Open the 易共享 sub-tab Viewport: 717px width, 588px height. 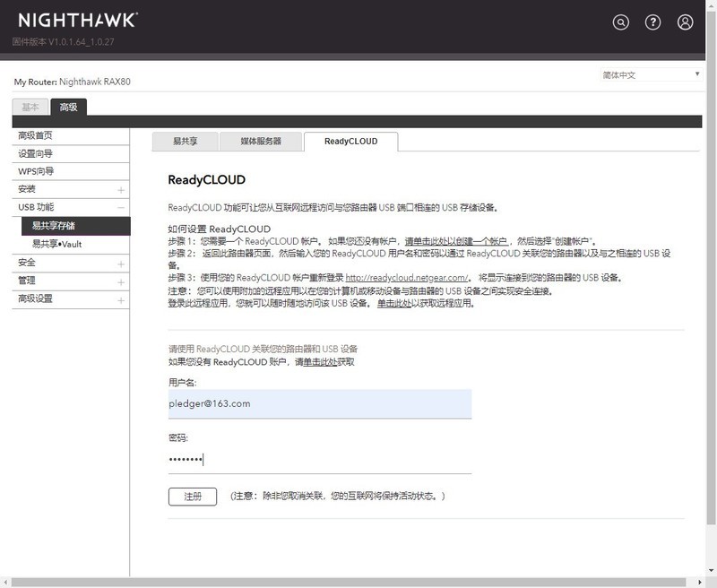coord(186,142)
